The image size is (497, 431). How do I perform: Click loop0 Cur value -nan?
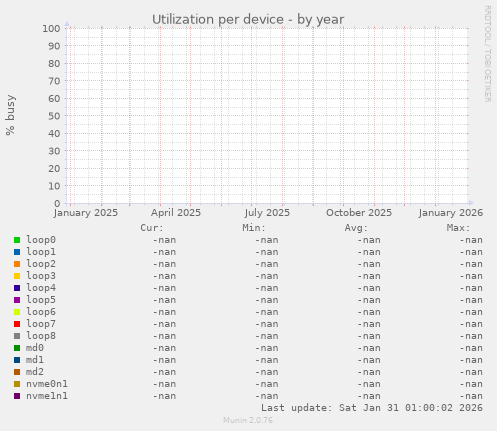(164, 240)
